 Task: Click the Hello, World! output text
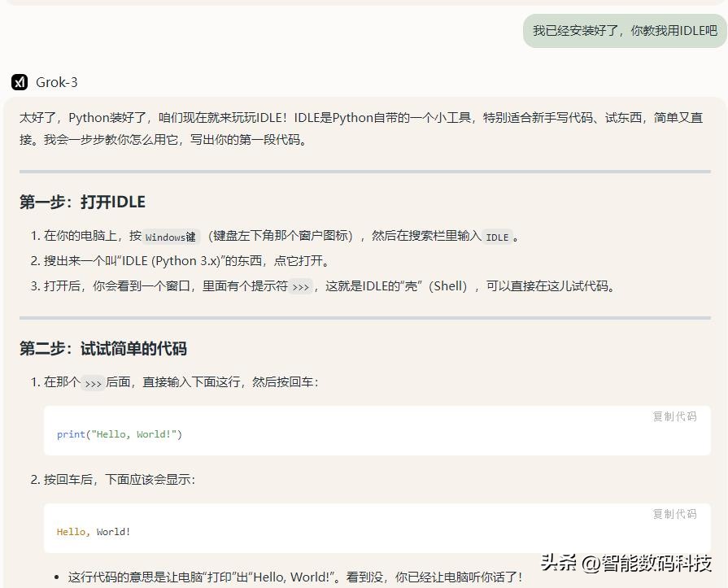click(94, 532)
